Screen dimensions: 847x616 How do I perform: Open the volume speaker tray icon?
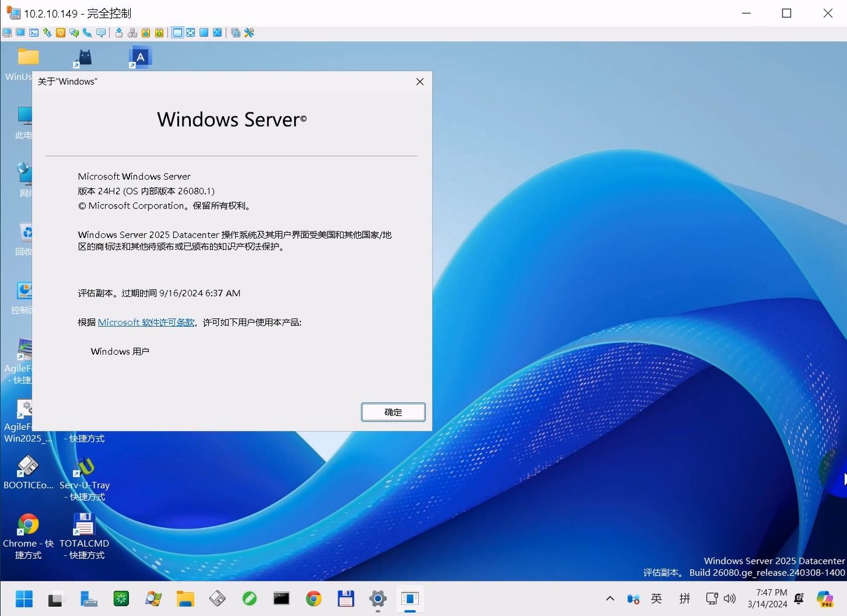point(730,599)
